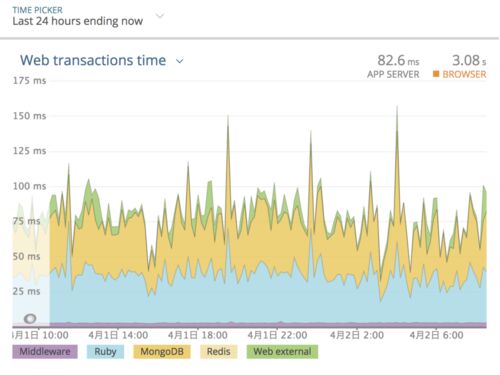Viewport: 500px width, 375px height.
Task: Click the 4月2日 6:00 axis label
Action: pyautogui.click(x=436, y=335)
